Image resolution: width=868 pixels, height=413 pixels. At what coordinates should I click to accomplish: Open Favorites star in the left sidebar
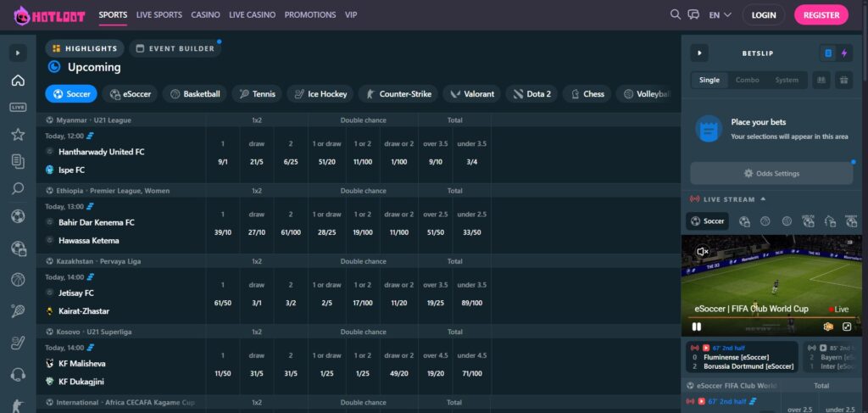tap(18, 134)
